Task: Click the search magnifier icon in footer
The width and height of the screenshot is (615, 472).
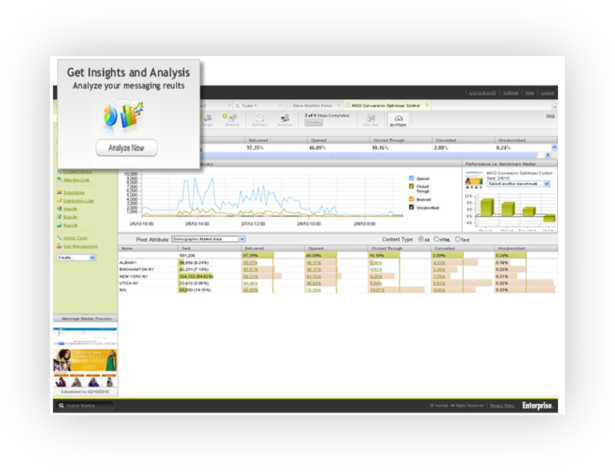Action: (61, 406)
